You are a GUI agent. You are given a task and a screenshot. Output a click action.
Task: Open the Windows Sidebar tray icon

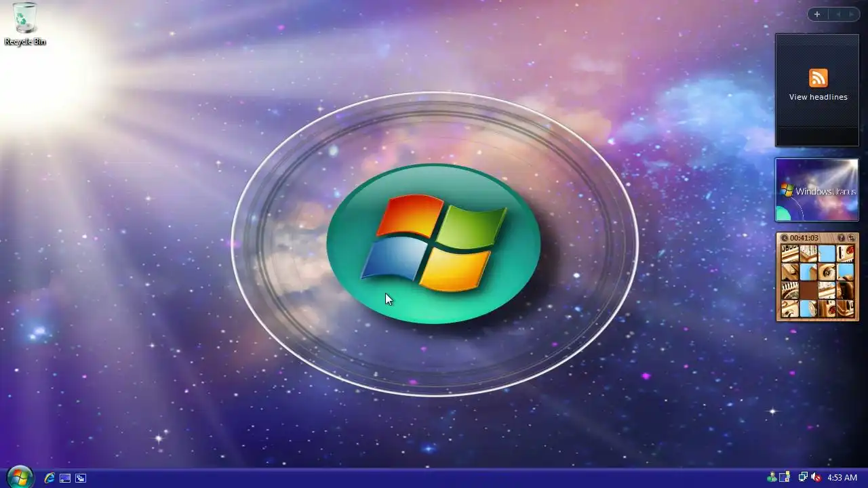pyautogui.click(x=785, y=478)
